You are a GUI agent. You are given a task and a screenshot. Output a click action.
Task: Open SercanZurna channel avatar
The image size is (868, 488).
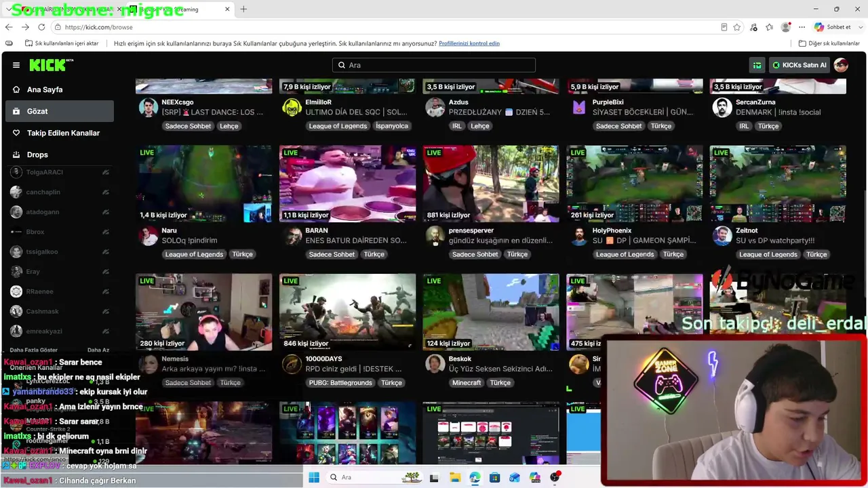coord(723,107)
